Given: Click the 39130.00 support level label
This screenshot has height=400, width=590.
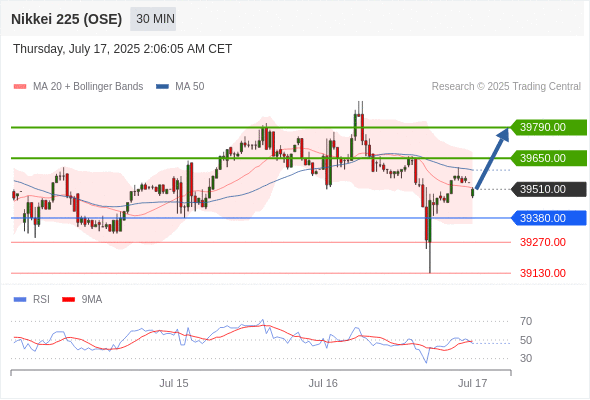Looking at the screenshot, I should coord(543,273).
